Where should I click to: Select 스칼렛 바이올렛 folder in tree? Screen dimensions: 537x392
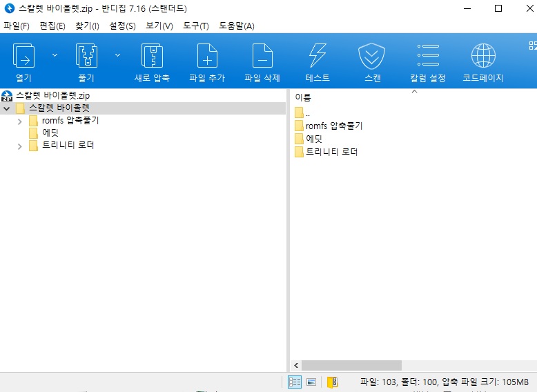tap(59, 108)
